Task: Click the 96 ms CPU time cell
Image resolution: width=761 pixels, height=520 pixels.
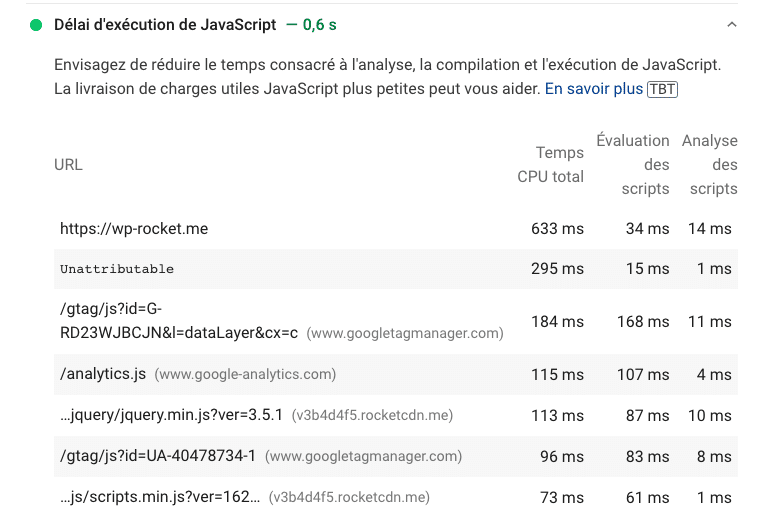Action: 562,456
